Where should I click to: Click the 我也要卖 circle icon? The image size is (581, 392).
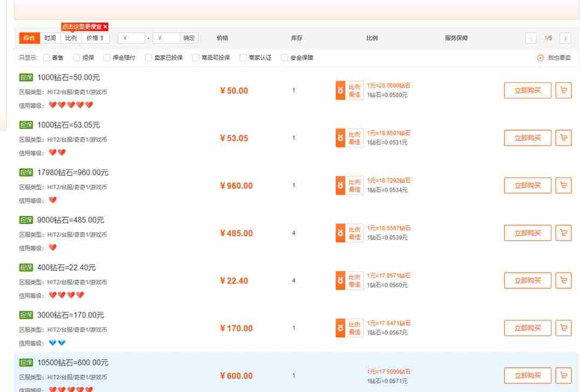pos(540,58)
